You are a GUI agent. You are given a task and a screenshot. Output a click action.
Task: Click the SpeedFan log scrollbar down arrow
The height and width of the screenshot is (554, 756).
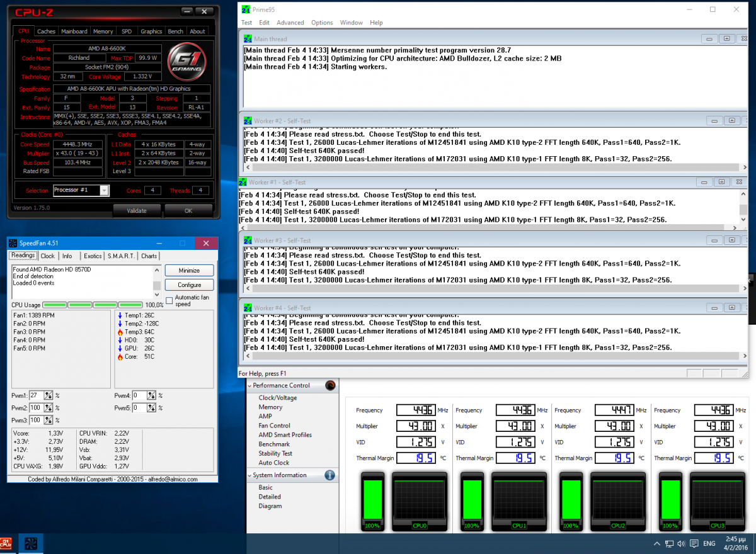pyautogui.click(x=157, y=295)
